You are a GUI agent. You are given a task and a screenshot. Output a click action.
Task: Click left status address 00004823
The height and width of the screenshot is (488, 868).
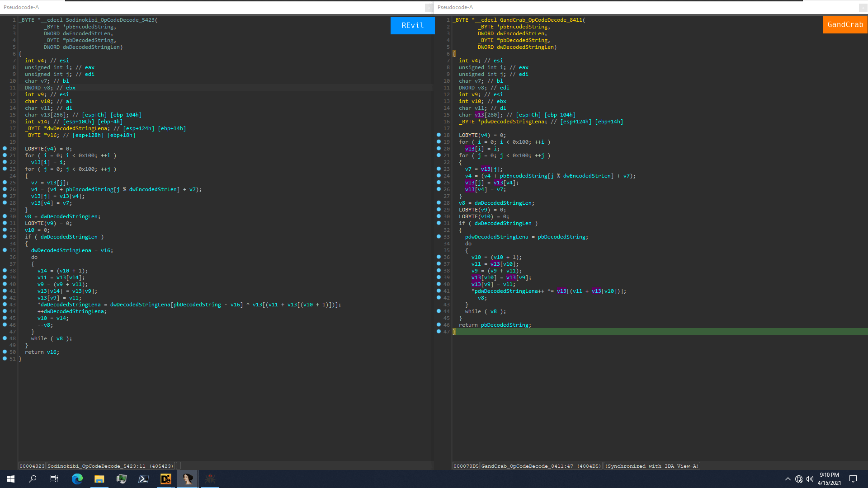pyautogui.click(x=32, y=466)
